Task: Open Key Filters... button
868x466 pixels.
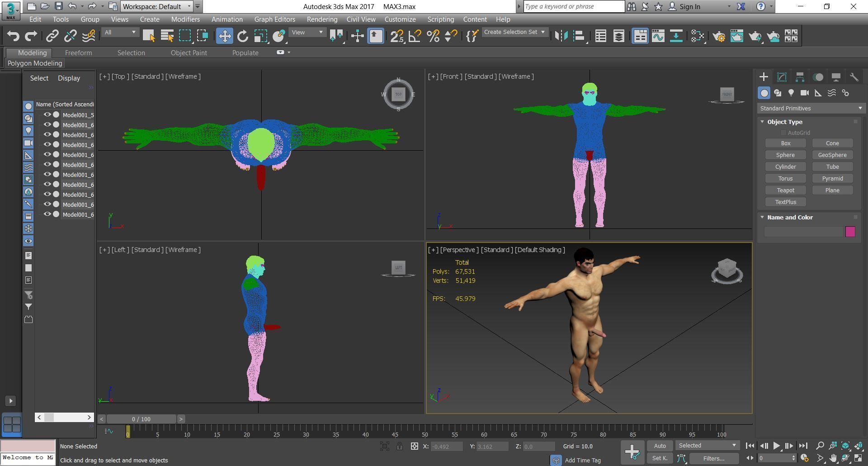Action: click(714, 458)
